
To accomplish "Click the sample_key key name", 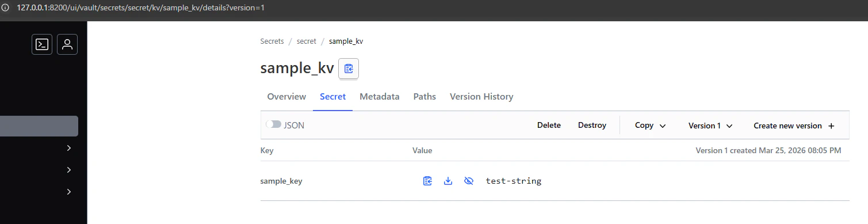I will click(x=281, y=181).
